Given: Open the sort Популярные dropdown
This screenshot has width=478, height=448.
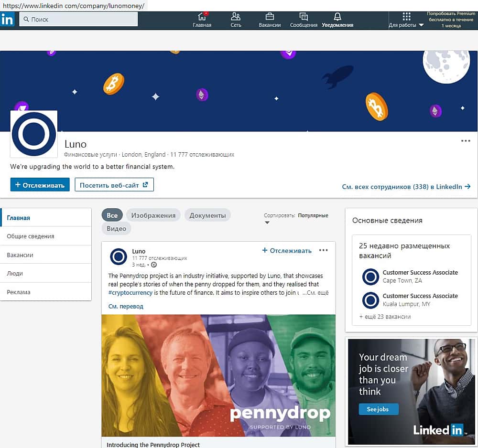Looking at the screenshot, I should click(x=296, y=218).
